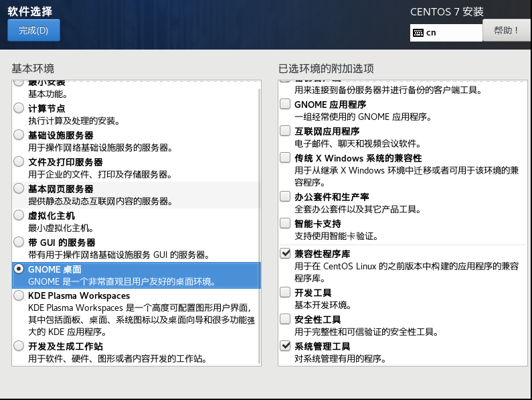
Task: Select the 基本网页服务器 radio button
Action: [19, 189]
